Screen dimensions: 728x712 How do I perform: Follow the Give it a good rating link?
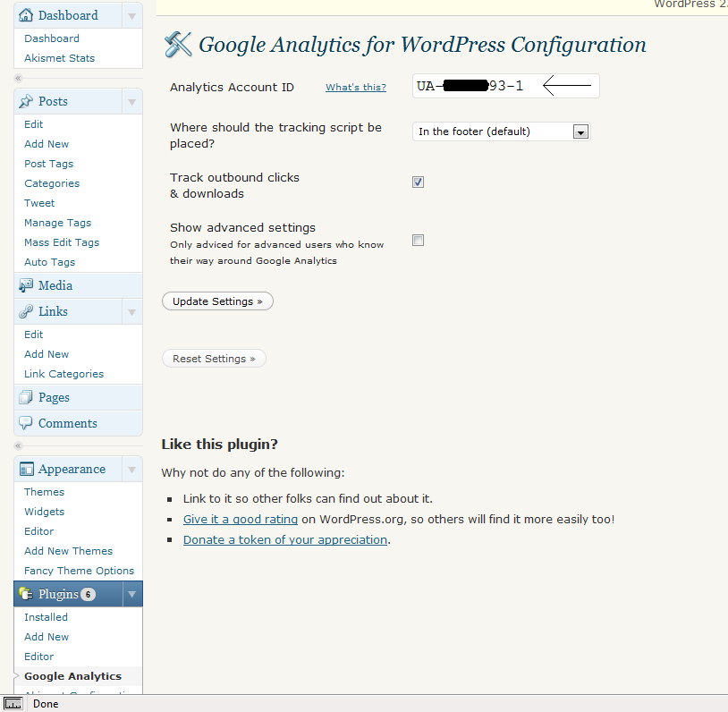tap(241, 520)
